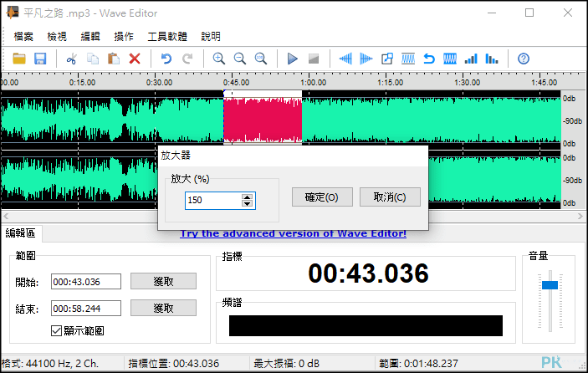The height and width of the screenshot is (373, 588).
Task: Click the 1:30.00 timeline ruler mark
Action: (468, 83)
